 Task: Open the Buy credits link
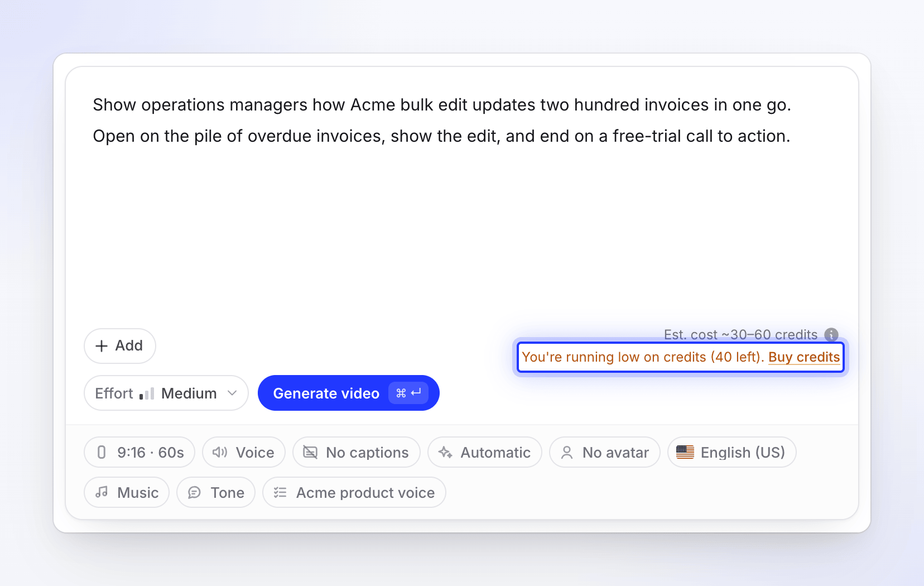(x=804, y=357)
